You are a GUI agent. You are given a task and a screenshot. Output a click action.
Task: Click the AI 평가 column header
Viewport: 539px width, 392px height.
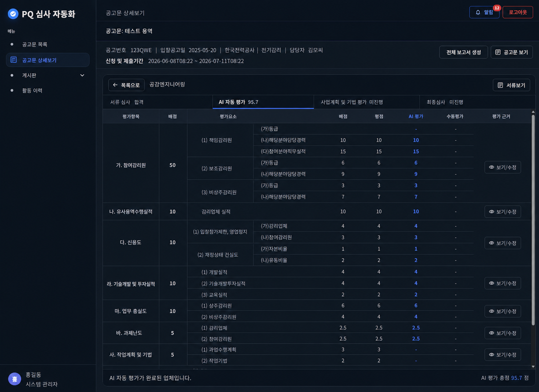(x=416, y=117)
